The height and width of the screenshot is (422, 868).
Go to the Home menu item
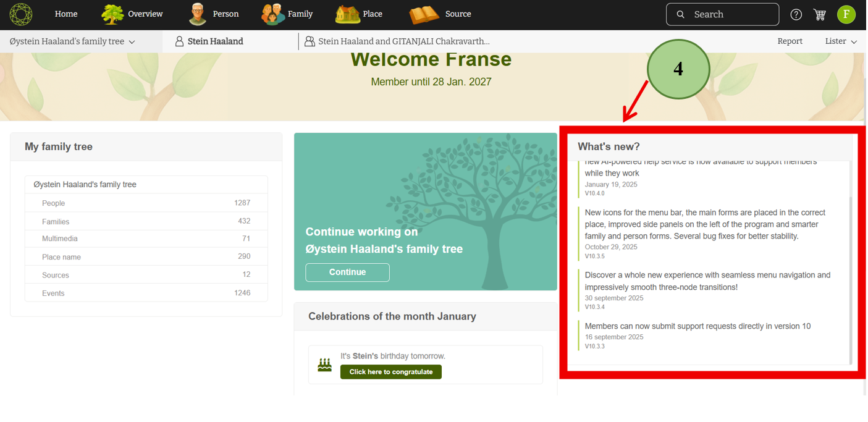coord(66,14)
